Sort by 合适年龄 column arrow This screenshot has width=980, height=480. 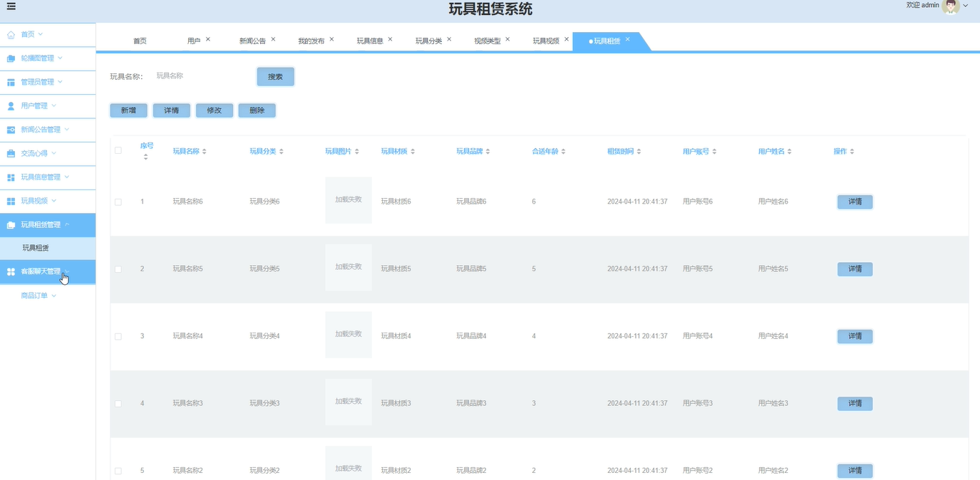click(x=564, y=152)
